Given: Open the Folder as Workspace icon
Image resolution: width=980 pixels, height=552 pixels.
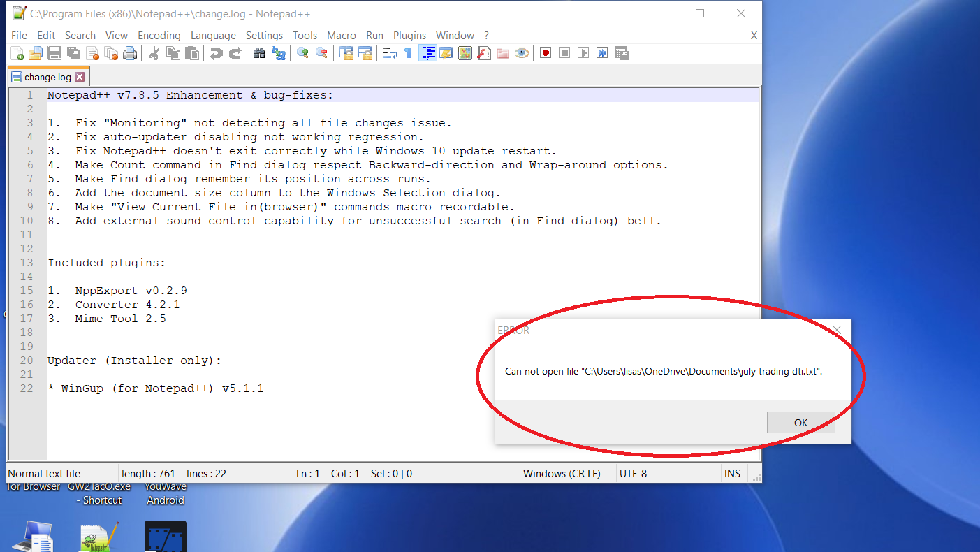Looking at the screenshot, I should pos(503,53).
